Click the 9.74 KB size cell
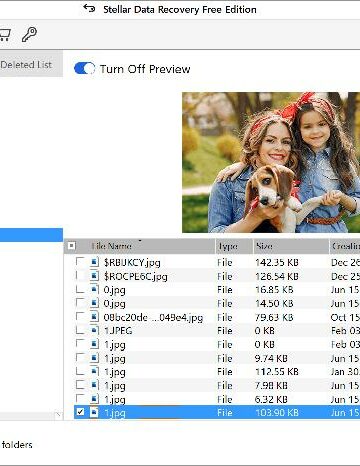This screenshot has height=466, width=360. click(x=271, y=358)
